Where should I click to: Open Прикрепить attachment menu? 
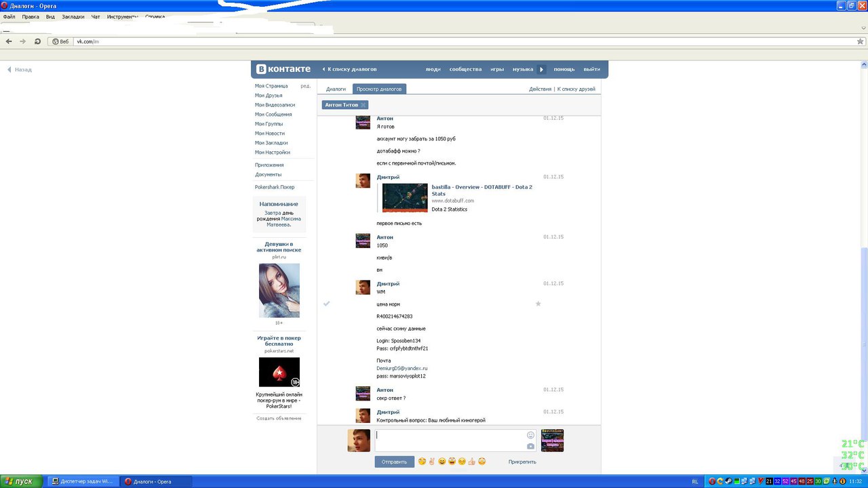pos(522,462)
